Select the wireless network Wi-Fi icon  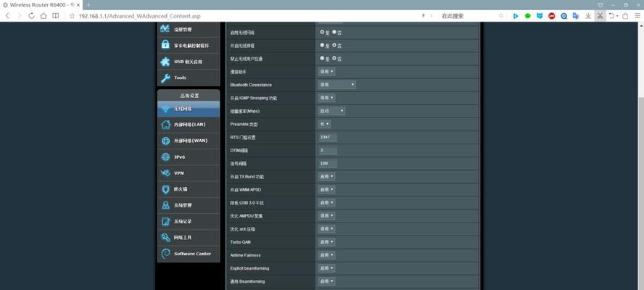[x=165, y=108]
